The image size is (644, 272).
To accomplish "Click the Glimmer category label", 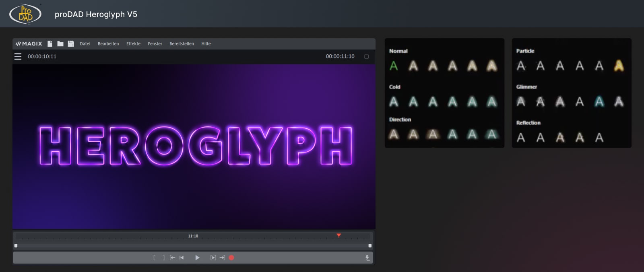I will coord(527,87).
